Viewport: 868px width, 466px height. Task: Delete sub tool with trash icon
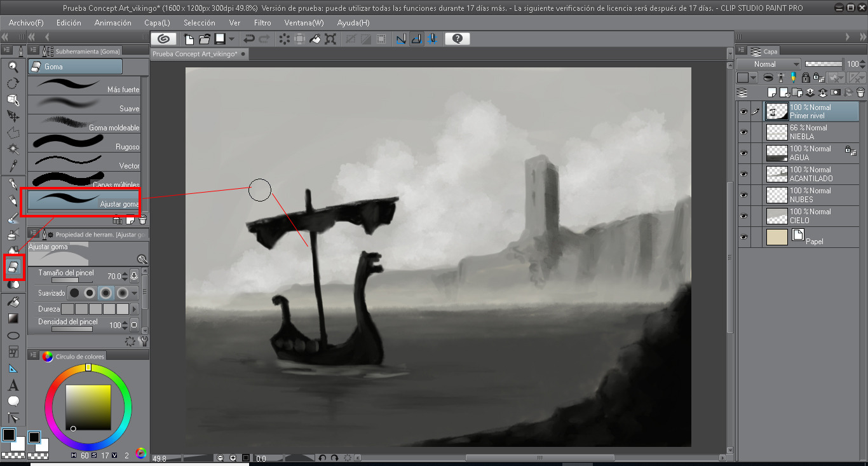142,220
